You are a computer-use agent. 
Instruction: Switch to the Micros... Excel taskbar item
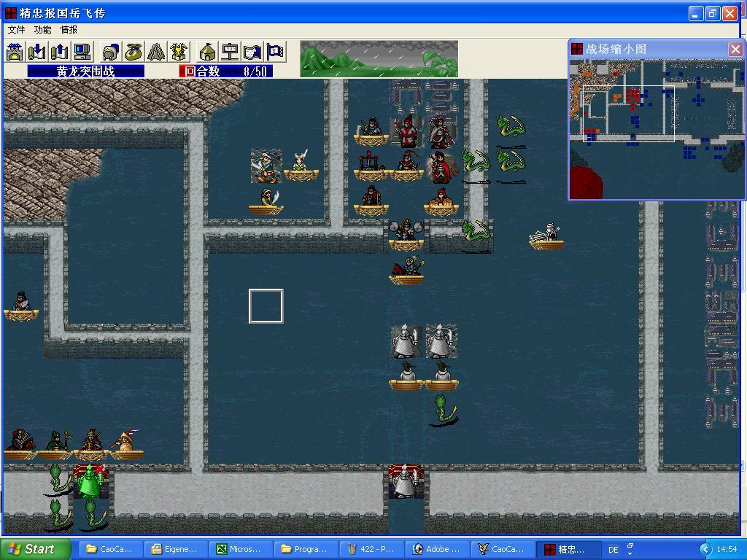click(x=240, y=549)
